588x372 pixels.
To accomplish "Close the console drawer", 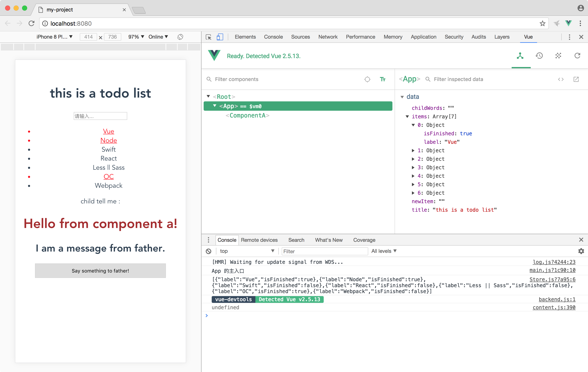I will point(581,240).
